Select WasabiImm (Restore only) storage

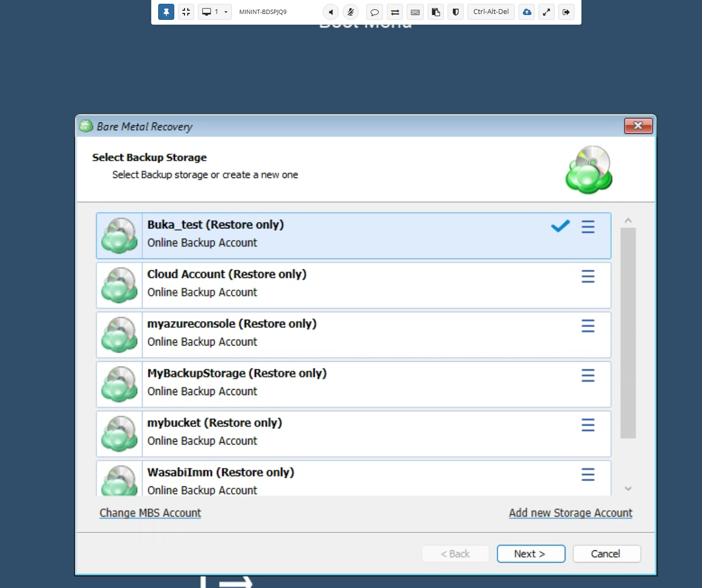[353, 478]
